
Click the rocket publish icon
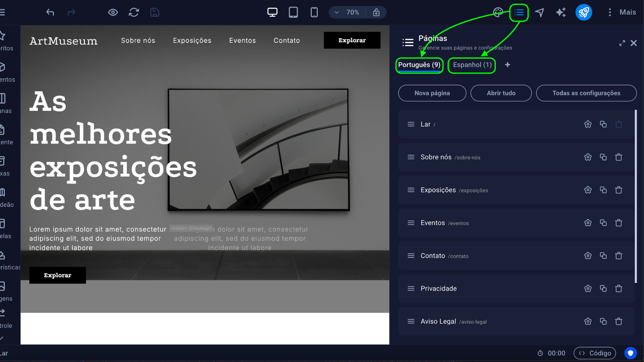tap(584, 12)
